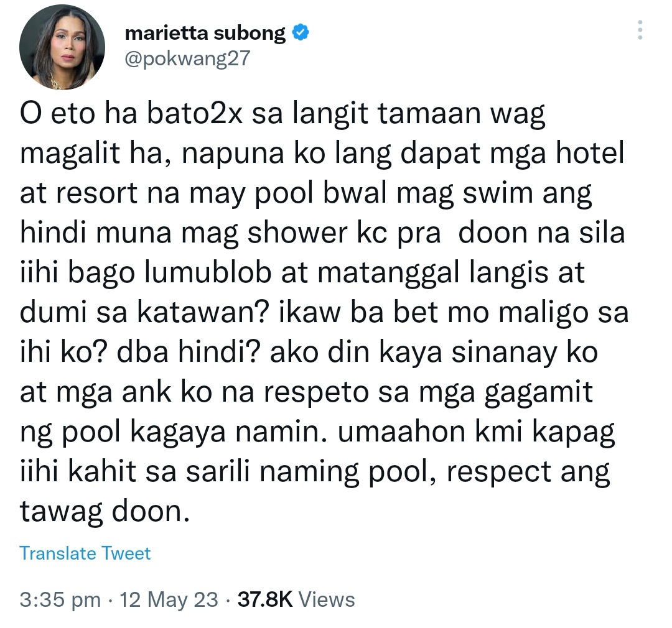Click the tweet line starting "dumi sa katawan?"
Image resolution: width=672 pixels, height=628 pixels.
324,312
